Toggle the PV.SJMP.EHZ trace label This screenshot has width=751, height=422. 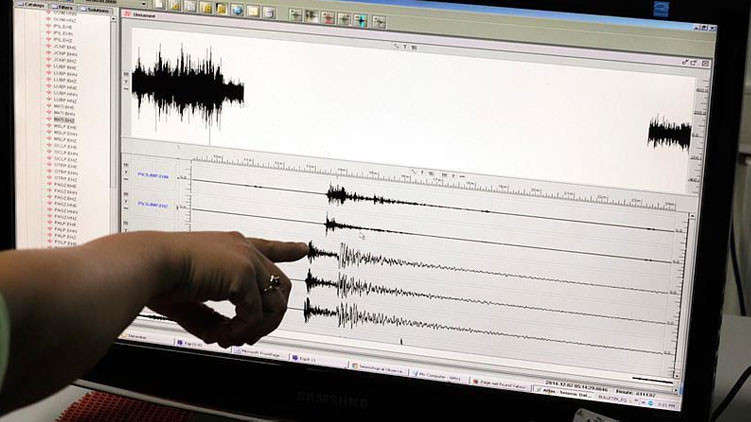point(153,203)
